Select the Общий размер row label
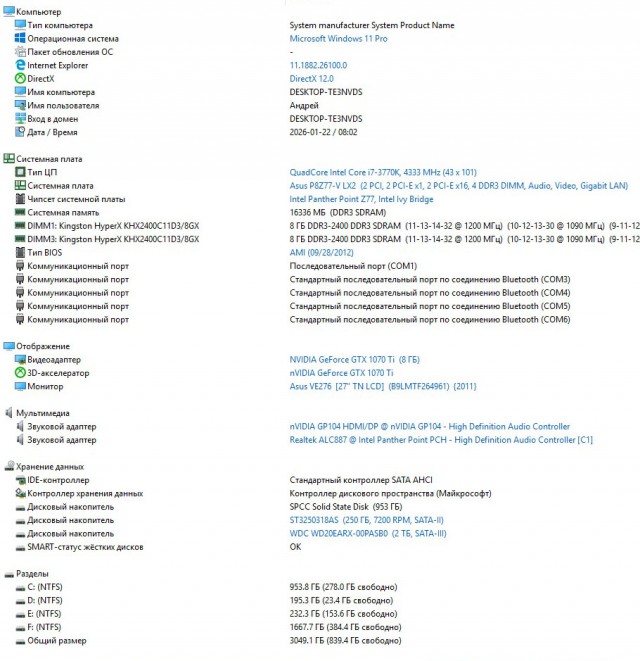Viewport: 640px width, 661px height. point(56,641)
